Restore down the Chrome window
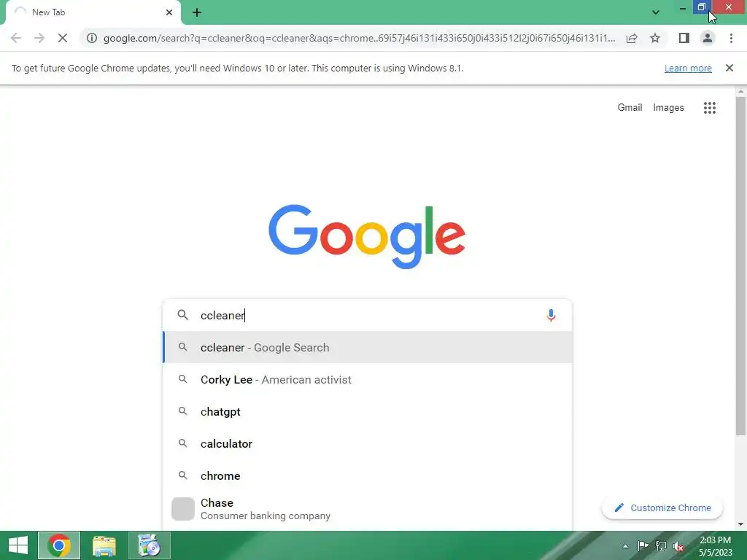The height and width of the screenshot is (560, 747). tap(702, 7)
